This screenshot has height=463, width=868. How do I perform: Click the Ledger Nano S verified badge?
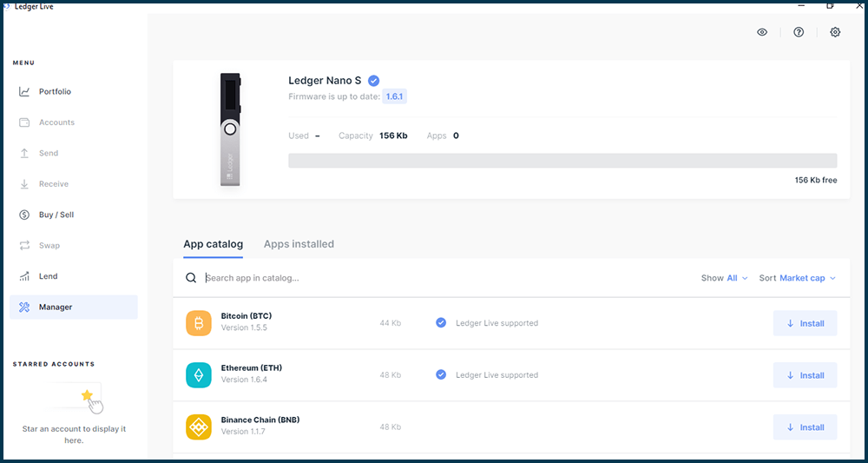(373, 81)
